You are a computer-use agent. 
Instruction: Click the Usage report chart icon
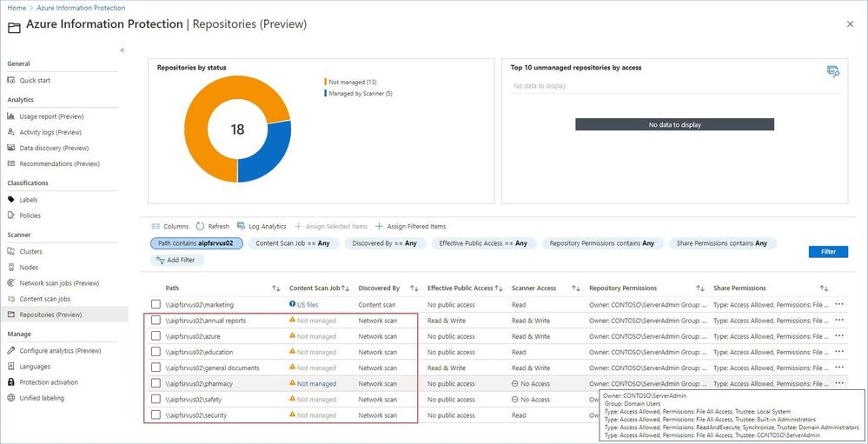pyautogui.click(x=11, y=116)
